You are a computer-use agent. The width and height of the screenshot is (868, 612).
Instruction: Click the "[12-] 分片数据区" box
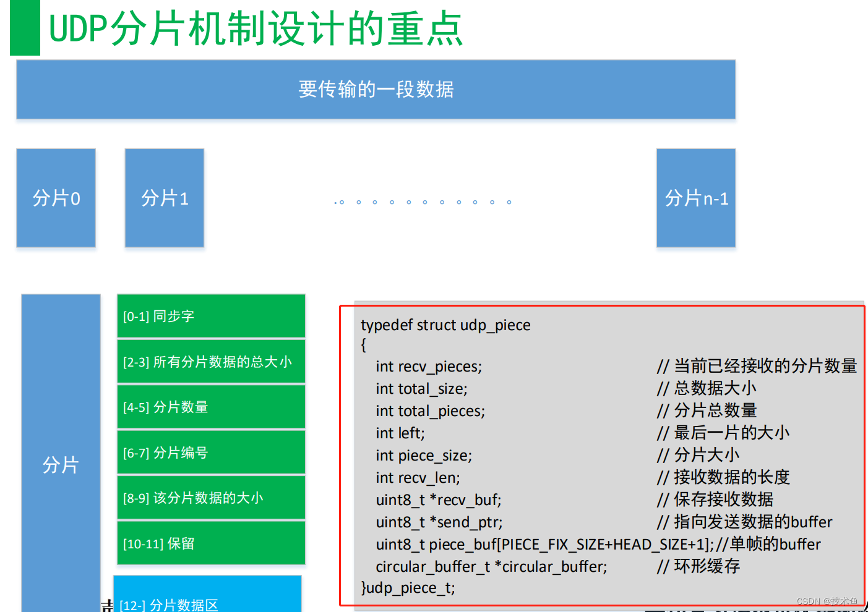207,595
